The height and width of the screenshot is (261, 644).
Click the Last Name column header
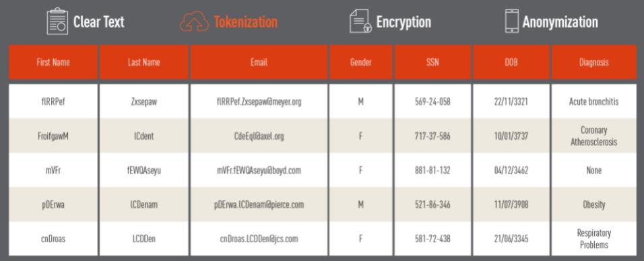(143, 62)
